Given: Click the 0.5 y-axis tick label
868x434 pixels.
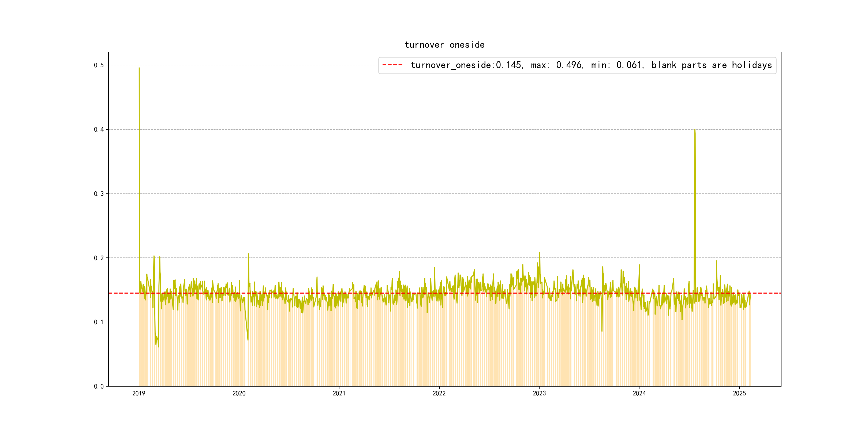Looking at the screenshot, I should (x=99, y=65).
